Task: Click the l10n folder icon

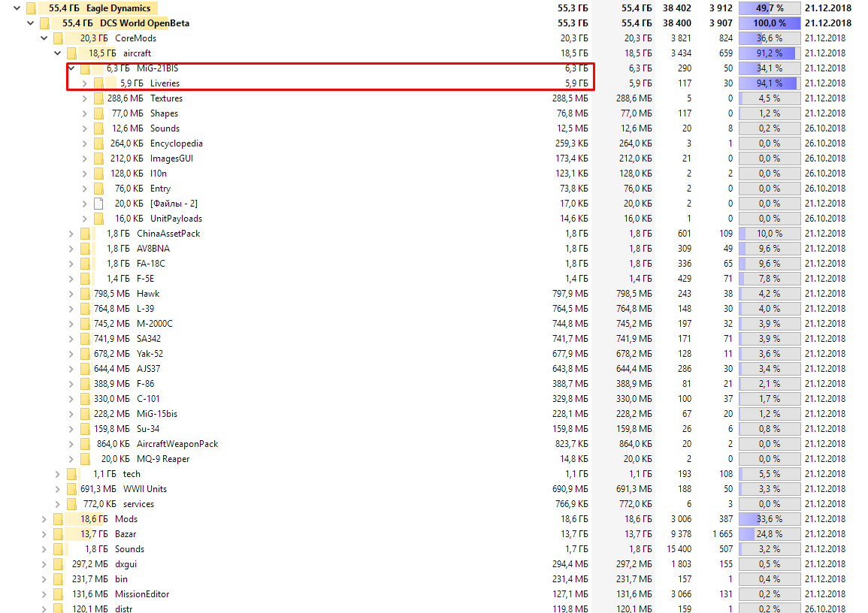Action: [98, 174]
